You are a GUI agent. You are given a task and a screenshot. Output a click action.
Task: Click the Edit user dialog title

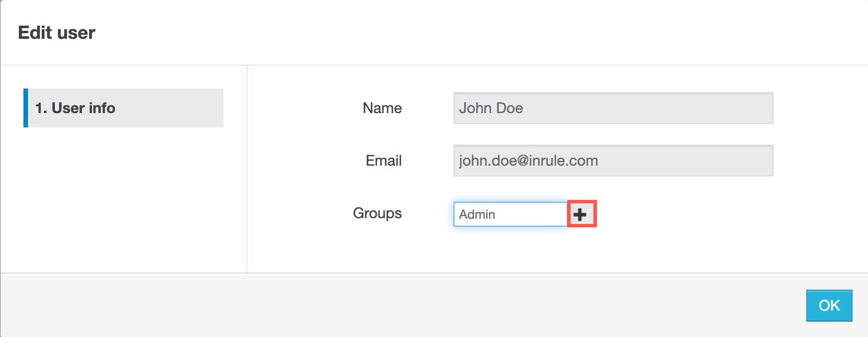click(x=56, y=32)
